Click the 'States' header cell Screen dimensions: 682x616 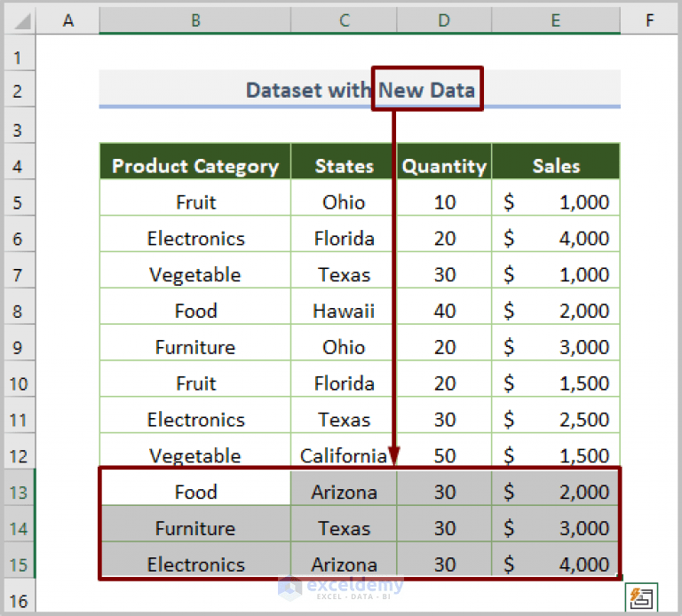coord(344,162)
